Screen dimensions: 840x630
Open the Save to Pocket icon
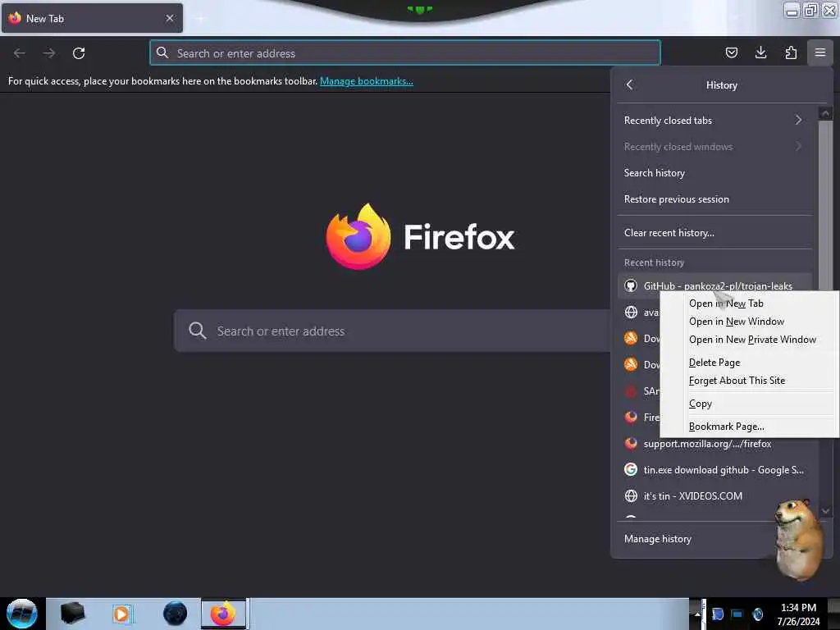731,52
